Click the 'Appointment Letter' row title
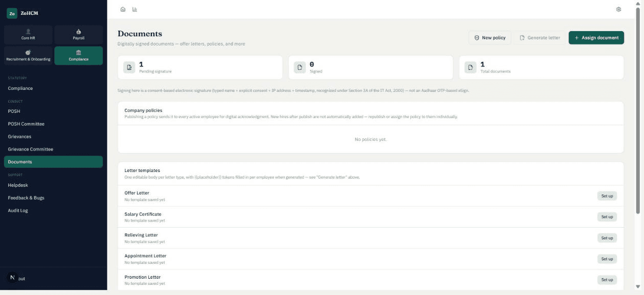 (145, 256)
